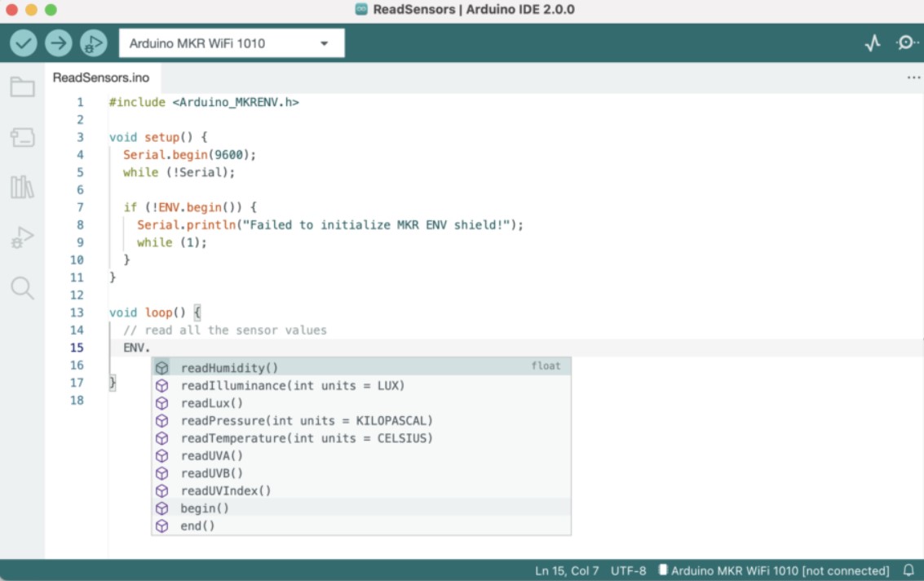Image resolution: width=924 pixels, height=581 pixels.
Task: Open the Debug sidebar panel icon
Action: [22, 237]
